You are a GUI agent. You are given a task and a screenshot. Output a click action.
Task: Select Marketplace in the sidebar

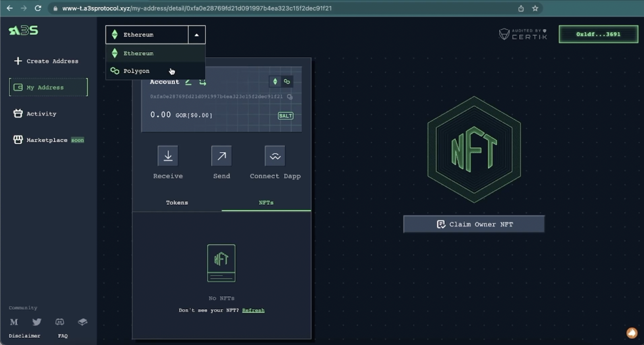click(x=49, y=140)
